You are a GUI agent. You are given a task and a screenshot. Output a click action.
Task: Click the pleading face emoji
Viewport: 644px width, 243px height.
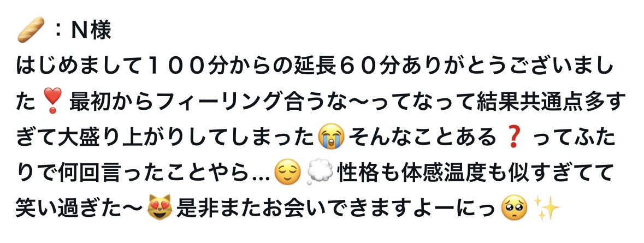(x=514, y=208)
